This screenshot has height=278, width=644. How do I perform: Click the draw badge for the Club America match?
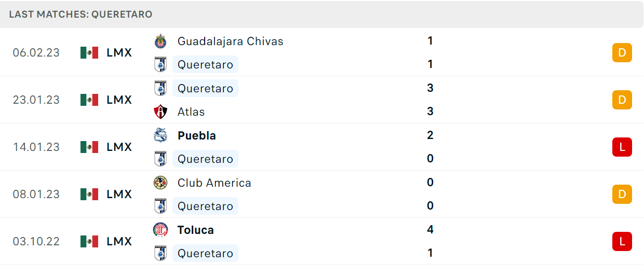click(x=622, y=194)
